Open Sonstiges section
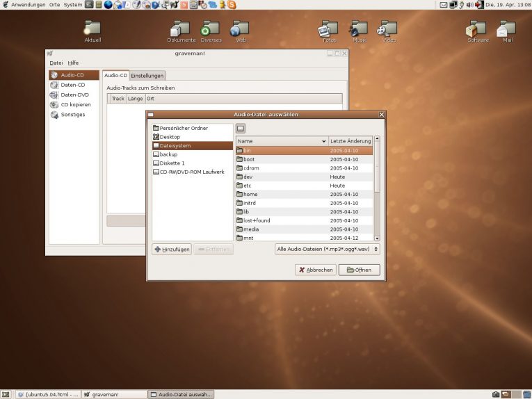The width and height of the screenshot is (532, 399). pos(74,115)
